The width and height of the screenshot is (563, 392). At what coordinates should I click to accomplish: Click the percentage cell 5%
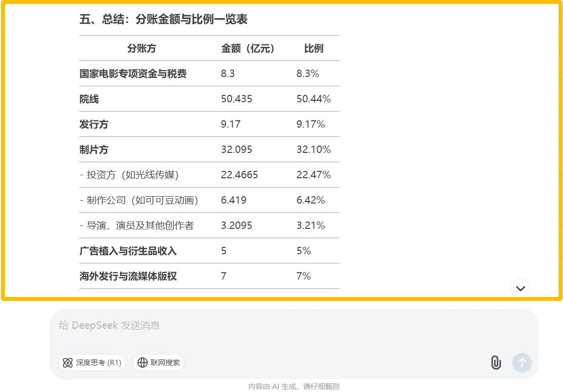tap(303, 251)
